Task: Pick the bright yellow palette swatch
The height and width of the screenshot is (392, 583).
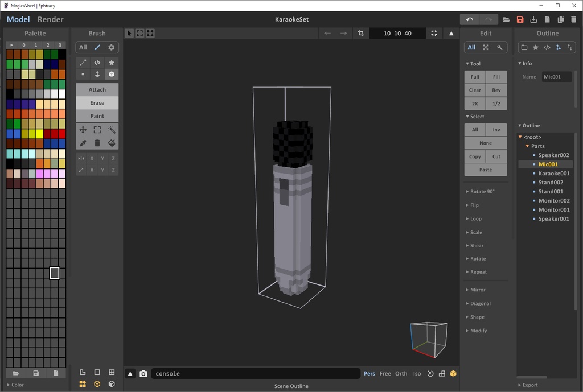Action: (39, 134)
